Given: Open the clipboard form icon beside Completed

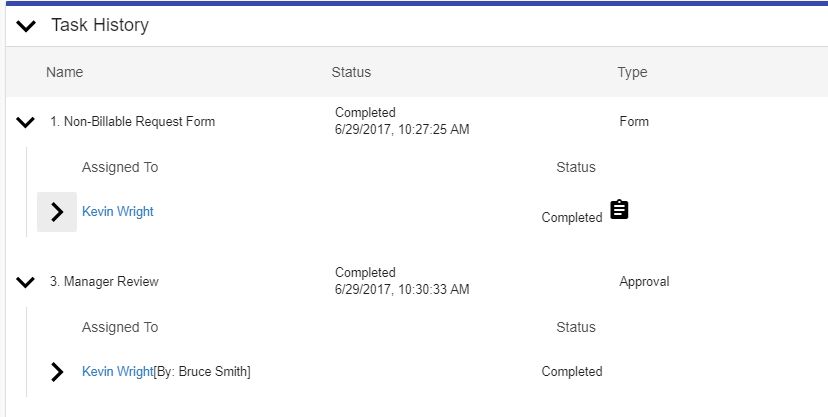Looking at the screenshot, I should click(x=619, y=210).
